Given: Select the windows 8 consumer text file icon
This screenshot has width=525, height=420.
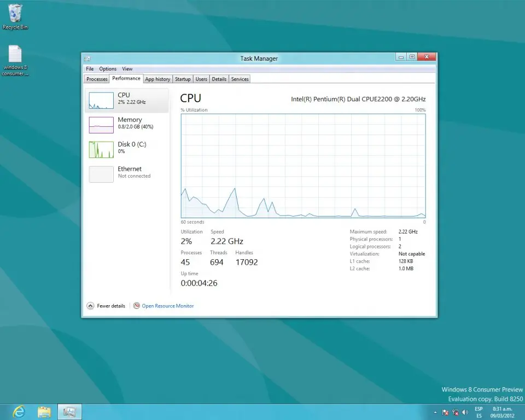Looking at the screenshot, I should (15, 61).
